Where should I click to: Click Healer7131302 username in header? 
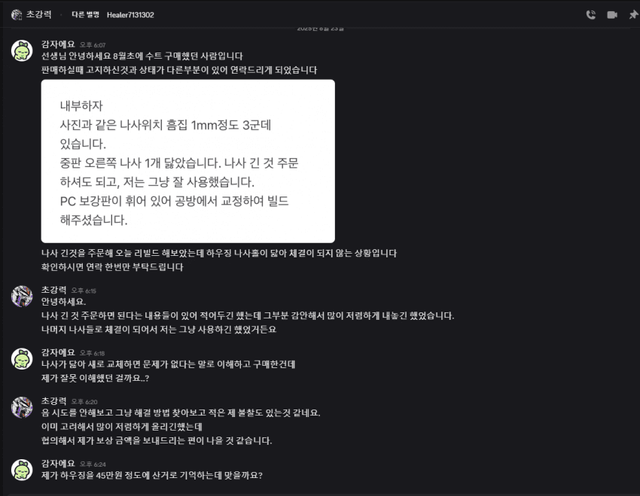(x=130, y=15)
